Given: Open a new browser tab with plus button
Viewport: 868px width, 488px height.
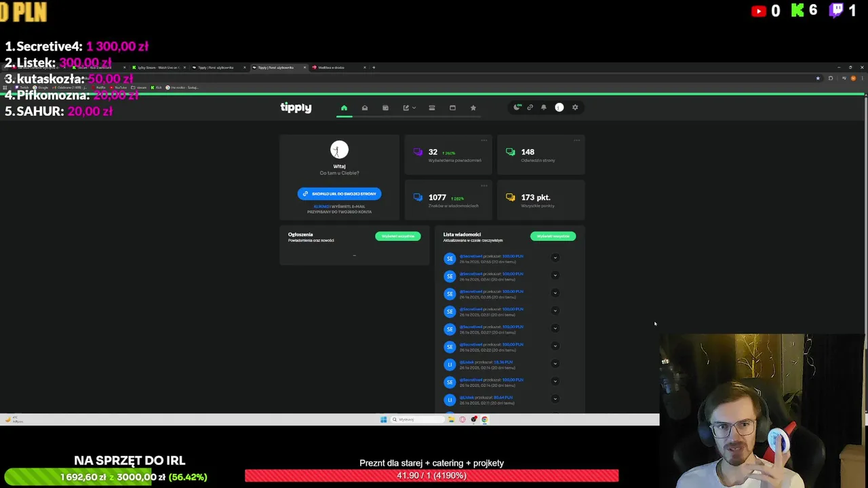Looking at the screenshot, I should pyautogui.click(x=374, y=68).
